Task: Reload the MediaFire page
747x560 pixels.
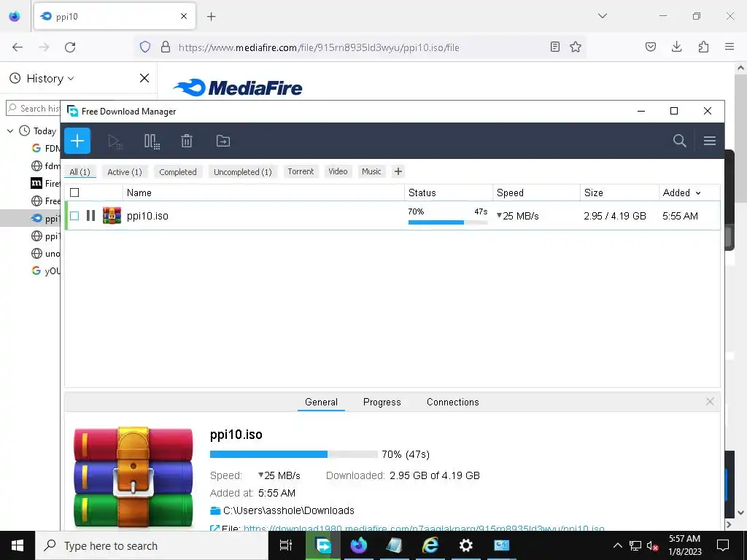Action: [70, 47]
